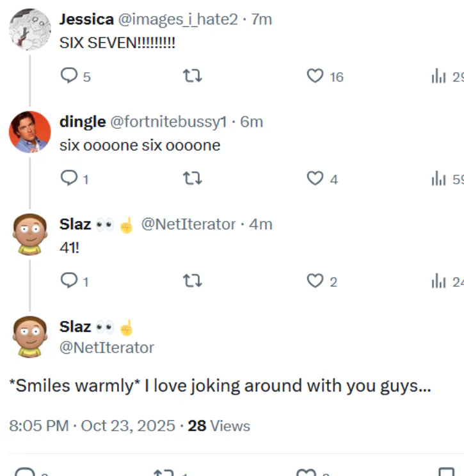Image resolution: width=464 pixels, height=476 pixels.
Task: Open dingle's profile avatar
Action: click(x=30, y=132)
